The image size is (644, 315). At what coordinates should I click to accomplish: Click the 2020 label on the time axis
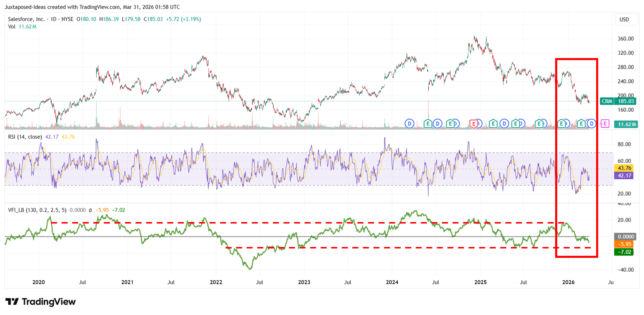tap(38, 282)
